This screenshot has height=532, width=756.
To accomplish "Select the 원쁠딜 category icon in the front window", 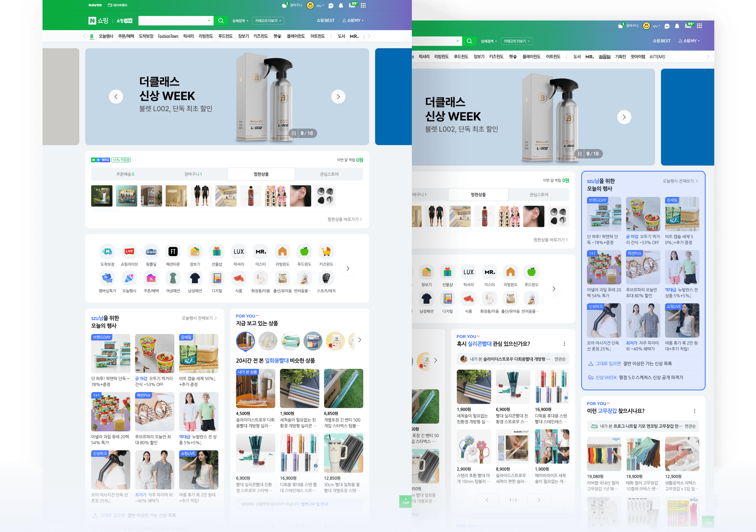I will tap(151, 252).
